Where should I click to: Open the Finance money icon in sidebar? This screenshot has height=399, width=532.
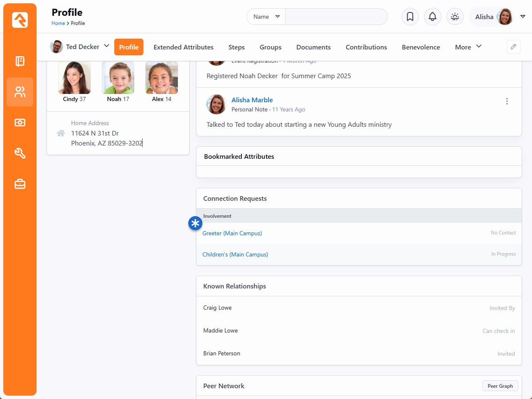[20, 123]
